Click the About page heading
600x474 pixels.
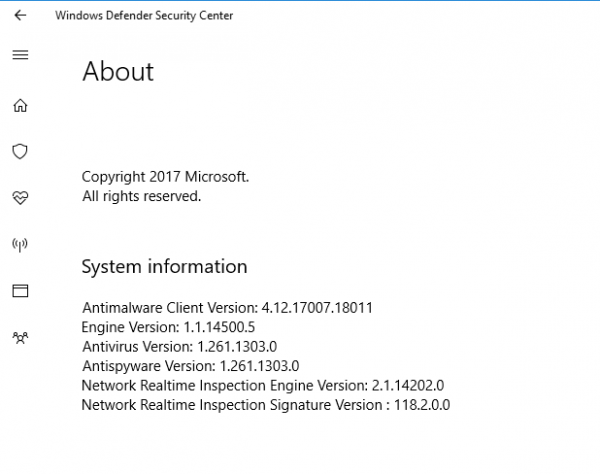click(x=118, y=72)
